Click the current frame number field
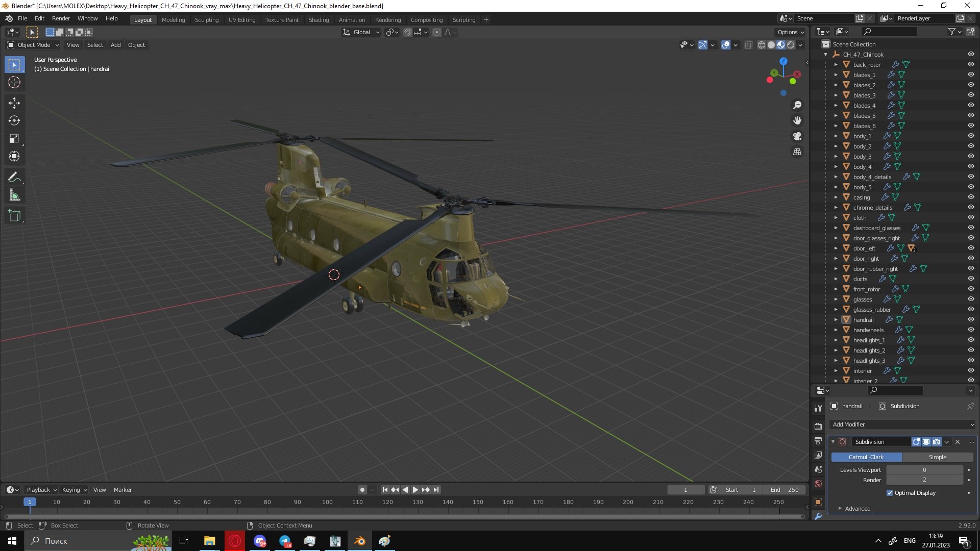Image resolution: width=980 pixels, height=551 pixels. (x=685, y=490)
